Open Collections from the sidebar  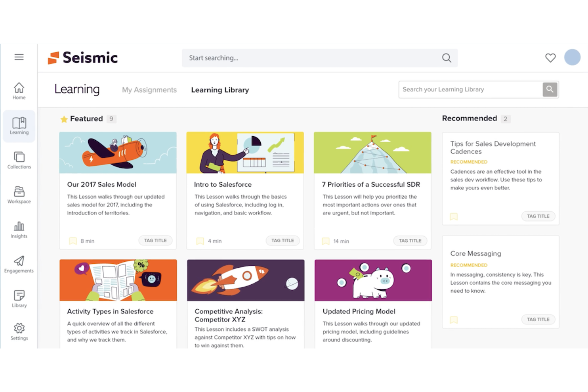[19, 160]
